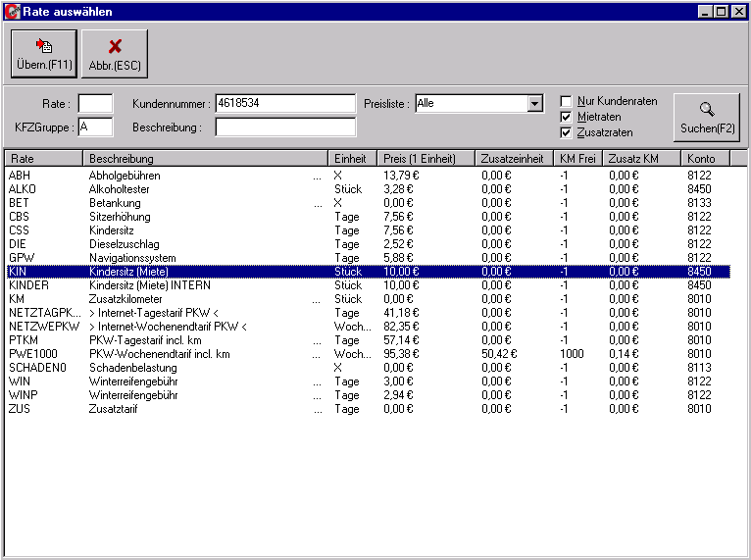This screenshot has width=751, height=560.
Task: Uncheck the Mietraten checkbox
Action: click(566, 117)
